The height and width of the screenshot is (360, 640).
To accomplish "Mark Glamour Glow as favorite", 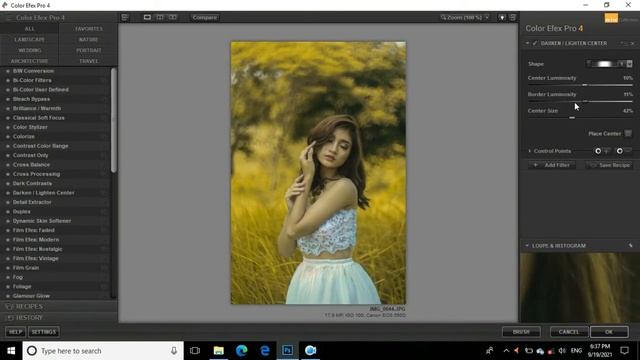I will (7, 296).
